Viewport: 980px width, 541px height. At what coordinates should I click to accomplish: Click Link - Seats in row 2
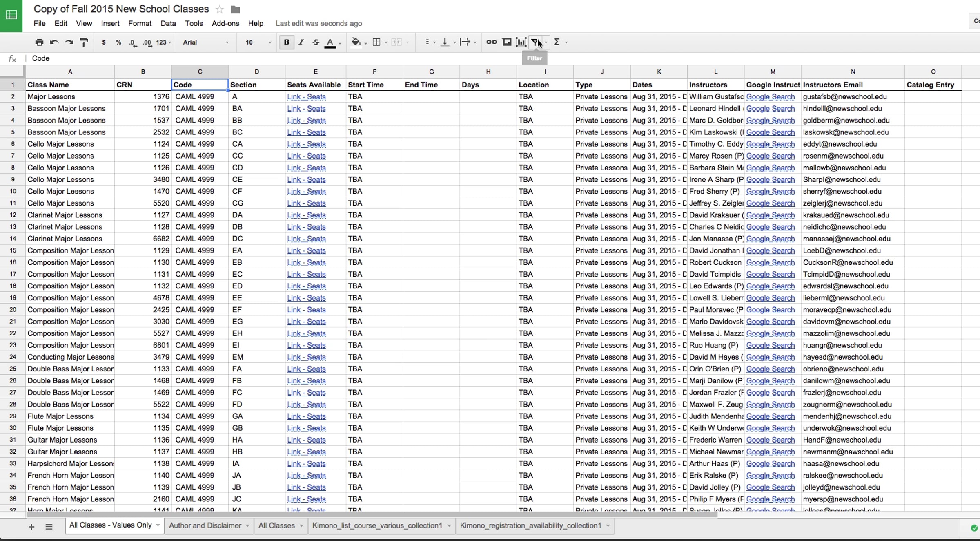click(306, 97)
